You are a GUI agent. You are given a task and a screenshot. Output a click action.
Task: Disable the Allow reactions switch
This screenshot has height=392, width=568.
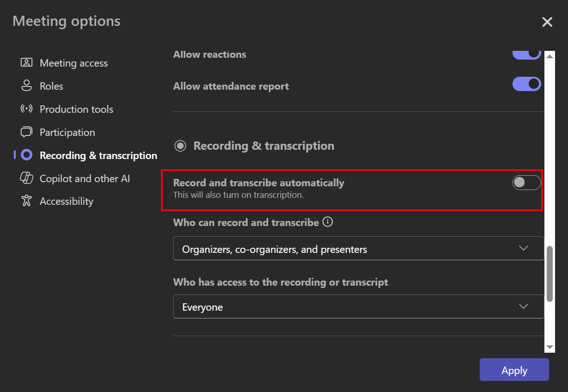click(x=526, y=54)
